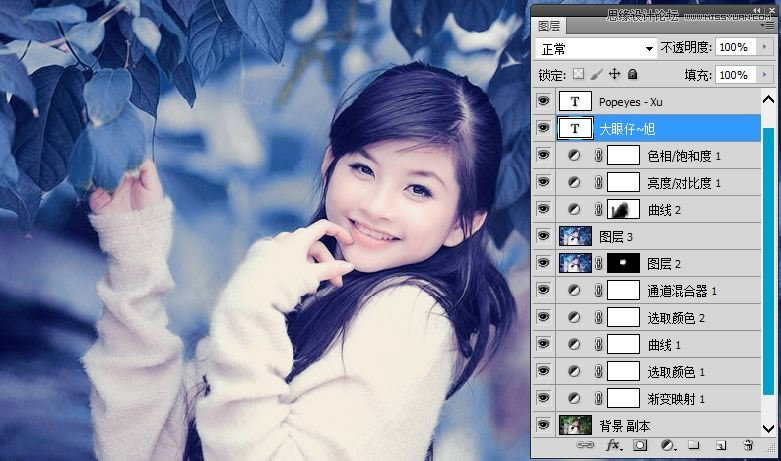Open the layers panel options menu

point(767,26)
